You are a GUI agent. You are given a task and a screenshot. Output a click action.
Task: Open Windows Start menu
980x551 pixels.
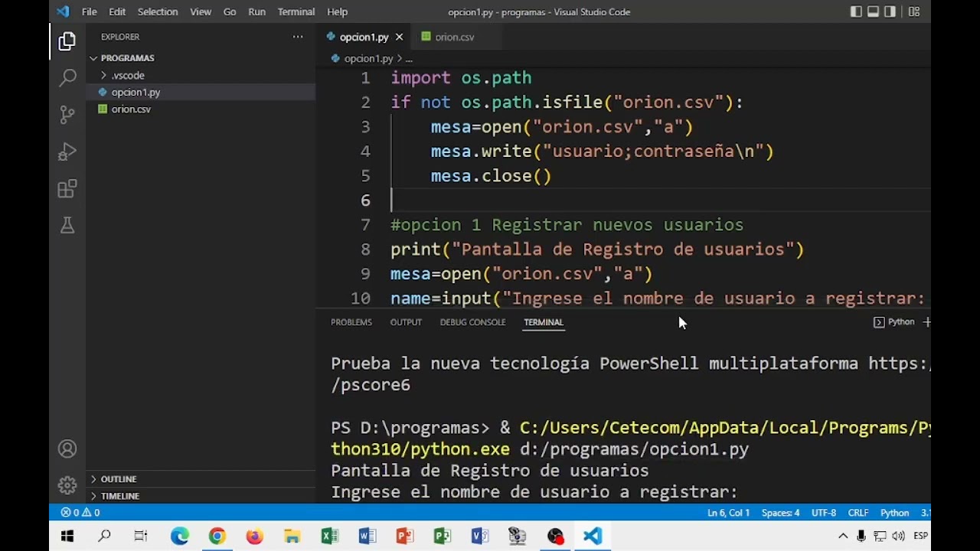[x=67, y=536]
